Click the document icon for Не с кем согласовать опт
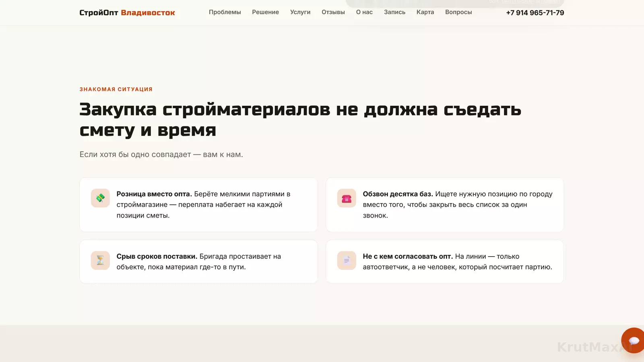 [x=347, y=260]
